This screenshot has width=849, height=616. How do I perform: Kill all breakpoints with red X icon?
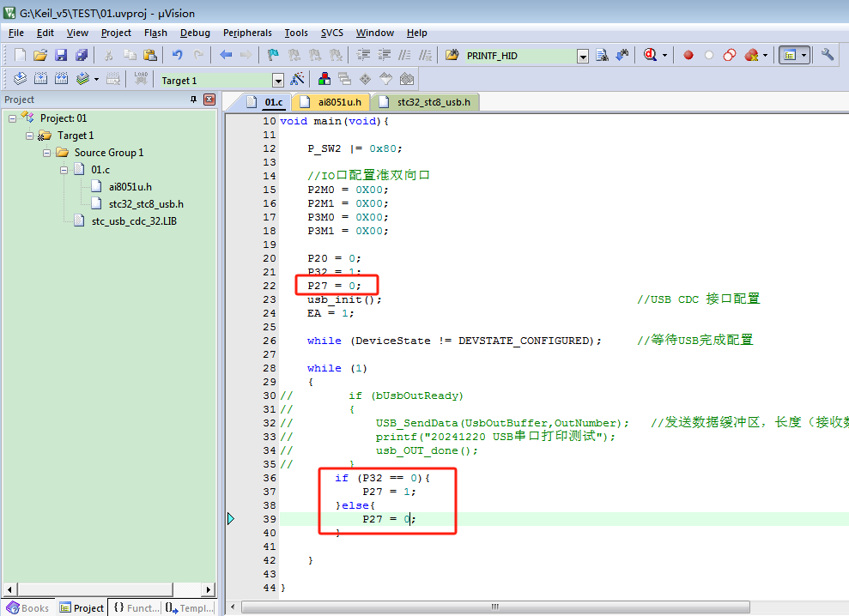[751, 55]
